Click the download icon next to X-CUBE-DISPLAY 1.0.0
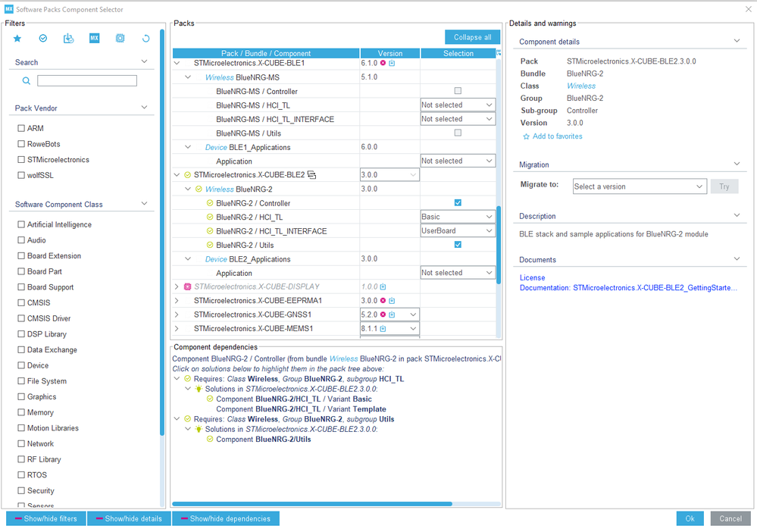This screenshot has width=757, height=532. point(383,286)
